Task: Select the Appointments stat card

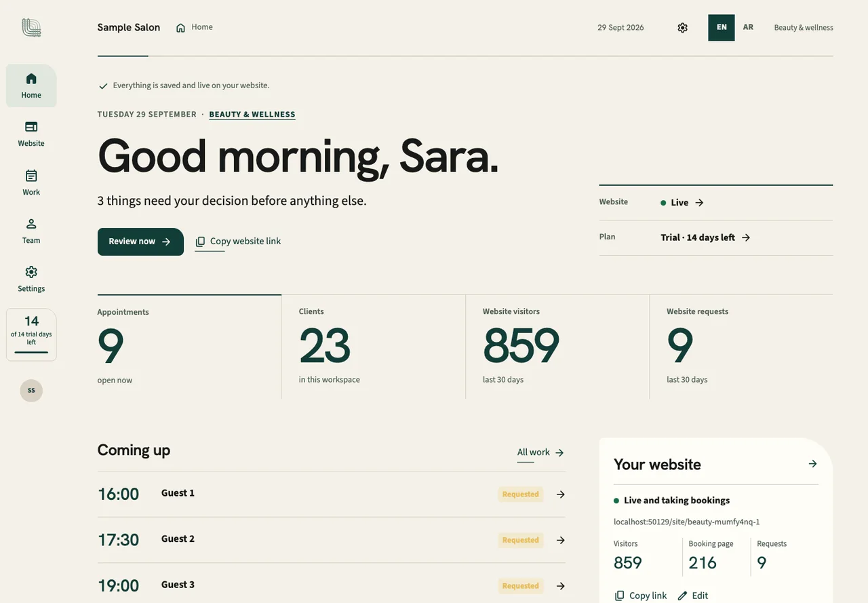Action: point(189,347)
